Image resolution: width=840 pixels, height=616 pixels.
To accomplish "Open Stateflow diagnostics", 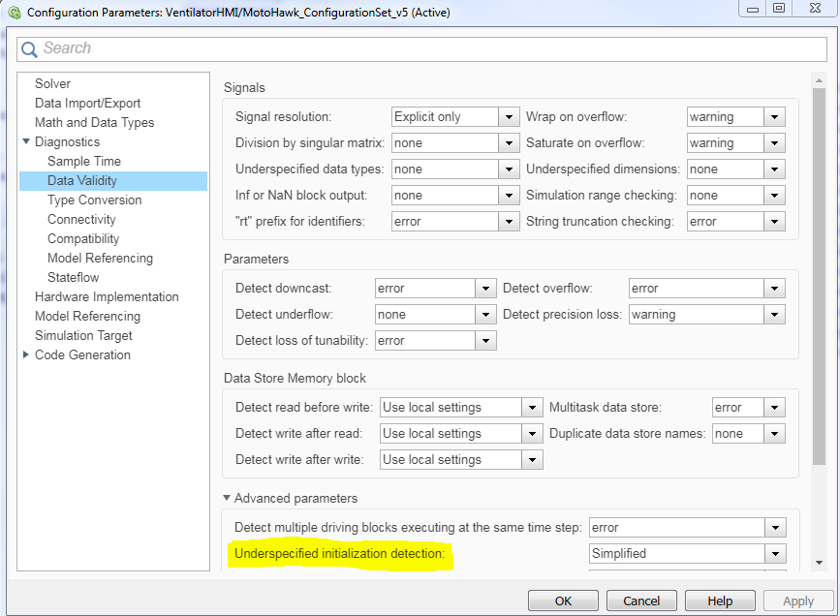I will click(74, 277).
